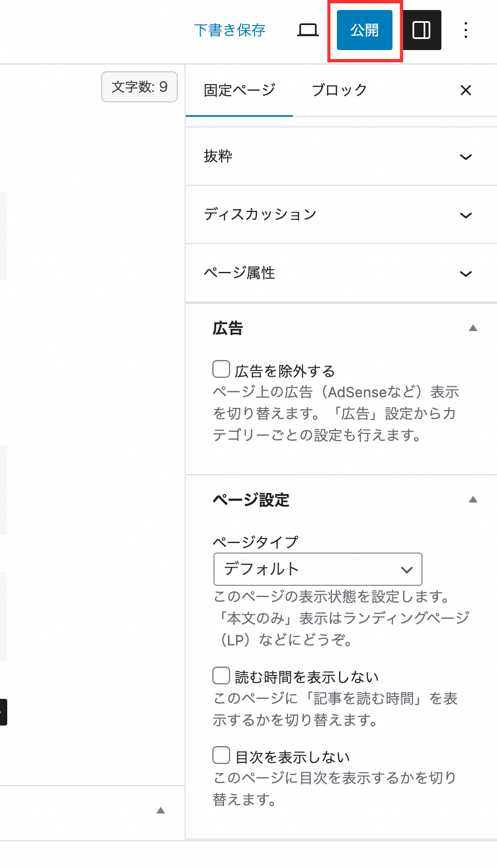Open the three-dot options menu

tap(466, 30)
